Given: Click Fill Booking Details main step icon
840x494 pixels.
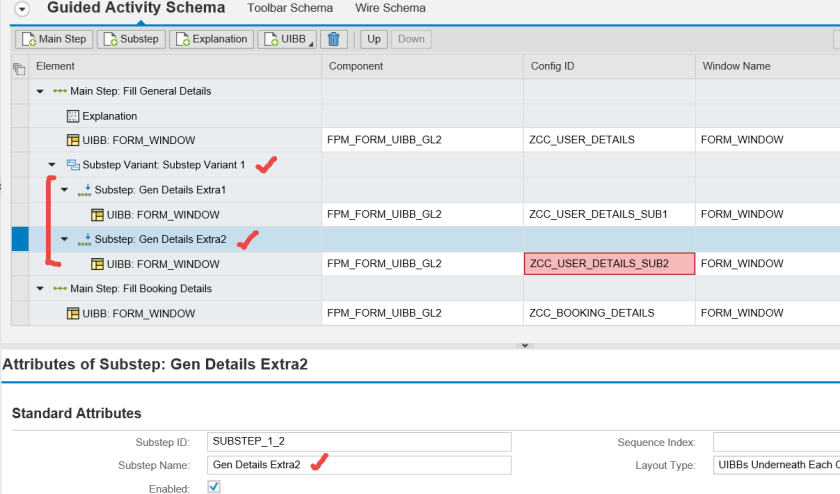Looking at the screenshot, I should [59, 289].
